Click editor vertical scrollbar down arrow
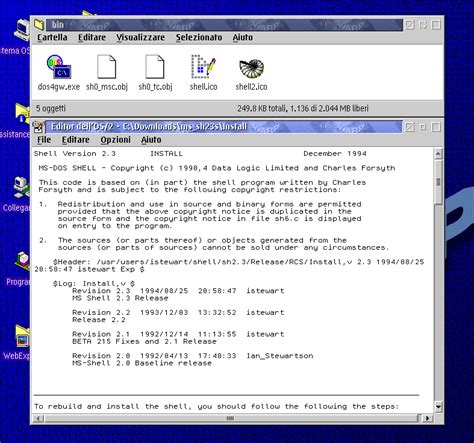The height and width of the screenshot is (443, 474). 438,407
